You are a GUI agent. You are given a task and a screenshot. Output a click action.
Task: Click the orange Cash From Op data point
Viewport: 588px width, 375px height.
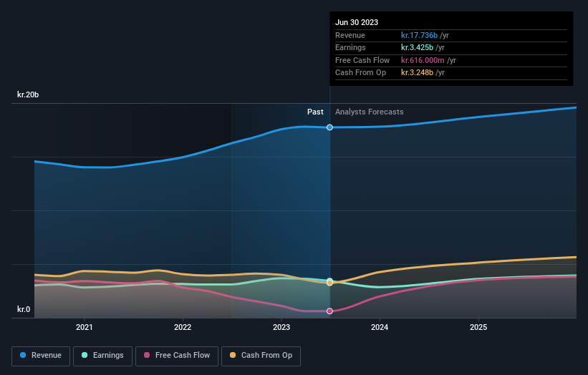(329, 283)
